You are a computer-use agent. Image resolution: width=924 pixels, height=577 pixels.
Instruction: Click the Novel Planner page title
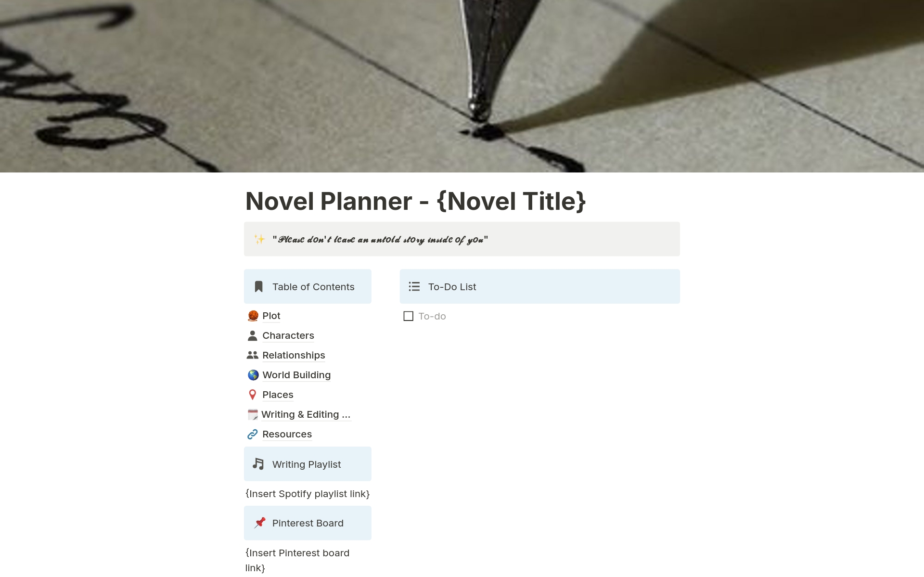coord(415,201)
